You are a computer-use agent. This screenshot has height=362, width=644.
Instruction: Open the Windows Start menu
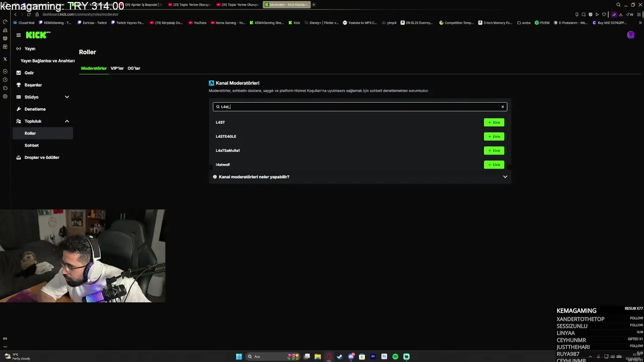point(239,356)
